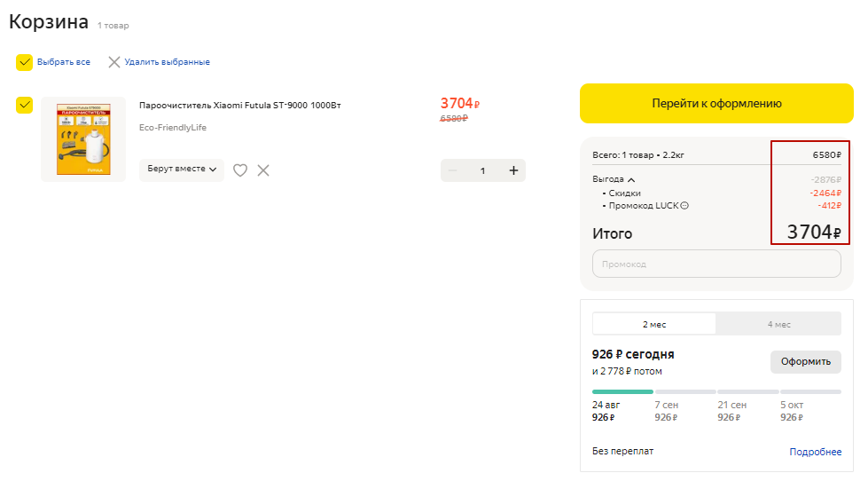Toggle the 'Выбрать все' checkbox
The height and width of the screenshot is (489, 868).
(25, 62)
